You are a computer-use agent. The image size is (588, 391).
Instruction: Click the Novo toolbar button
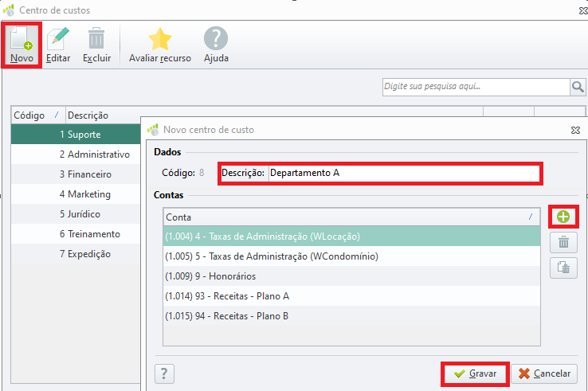[22, 45]
